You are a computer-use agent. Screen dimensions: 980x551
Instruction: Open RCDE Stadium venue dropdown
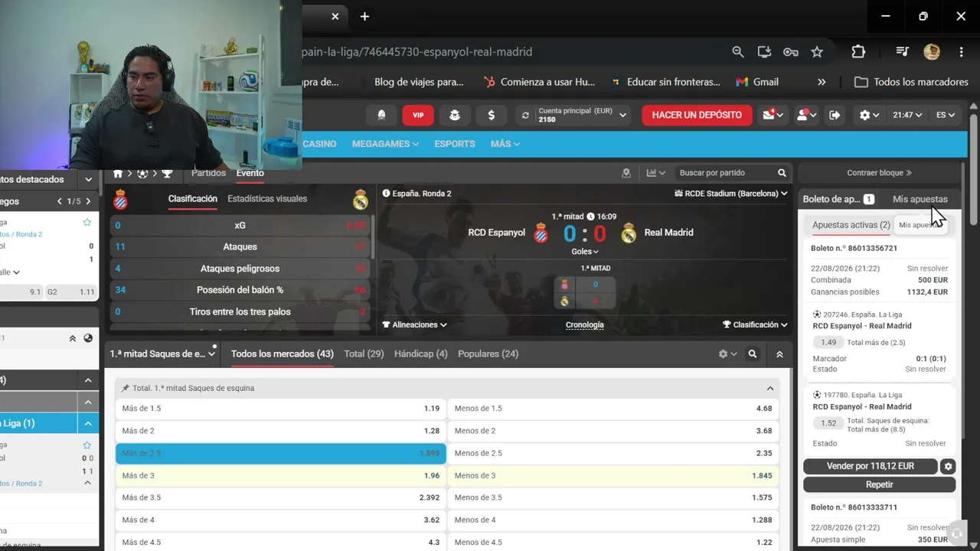(731, 194)
